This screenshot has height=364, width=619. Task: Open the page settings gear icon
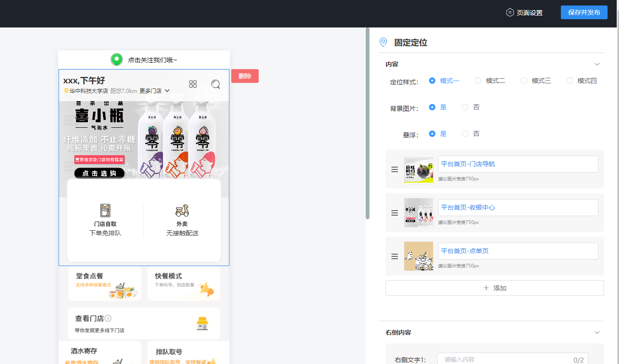[x=510, y=12]
